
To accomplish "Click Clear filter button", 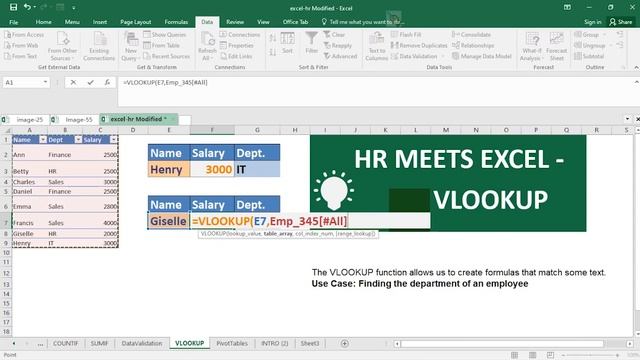I will 334,35.
